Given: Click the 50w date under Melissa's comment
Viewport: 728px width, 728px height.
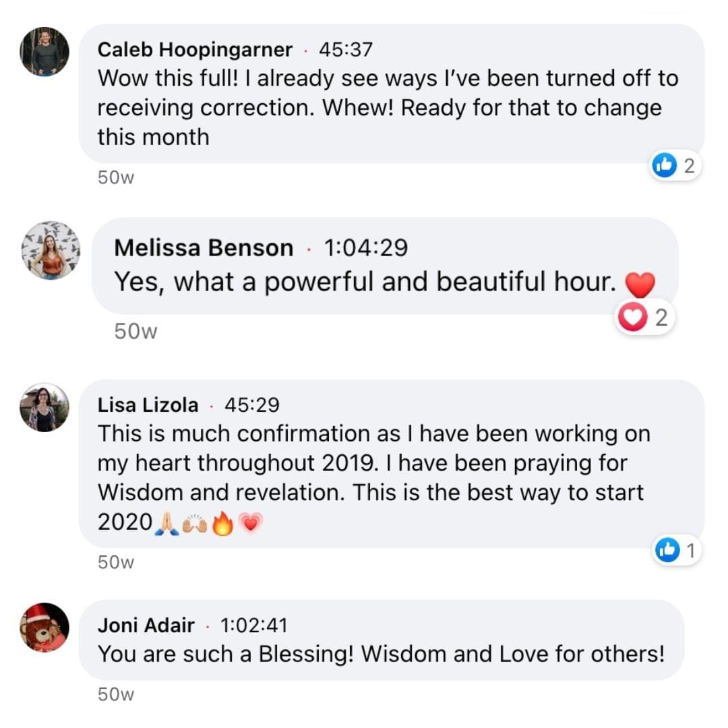Looking at the screenshot, I should point(135,332).
